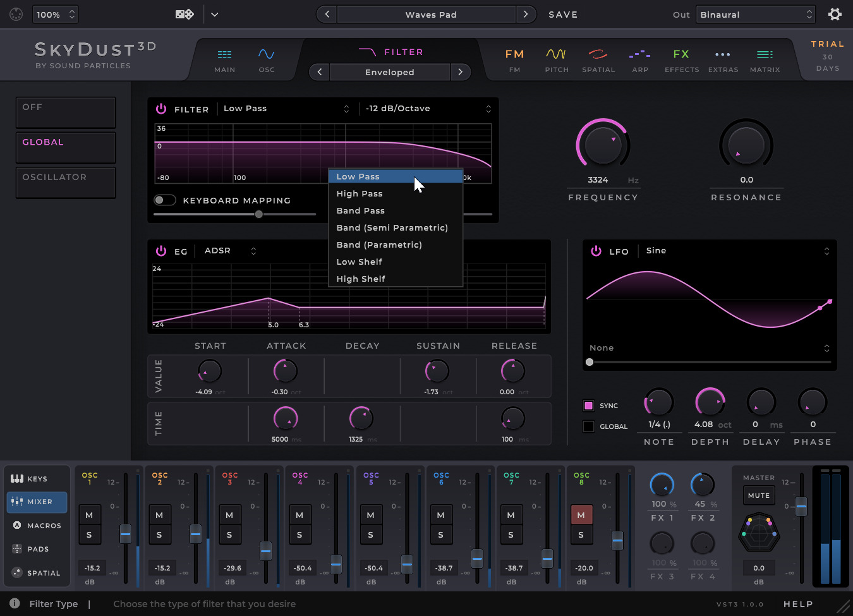Open the Low Pass filter type dropdown header
The image size is (853, 616).
pos(286,109)
